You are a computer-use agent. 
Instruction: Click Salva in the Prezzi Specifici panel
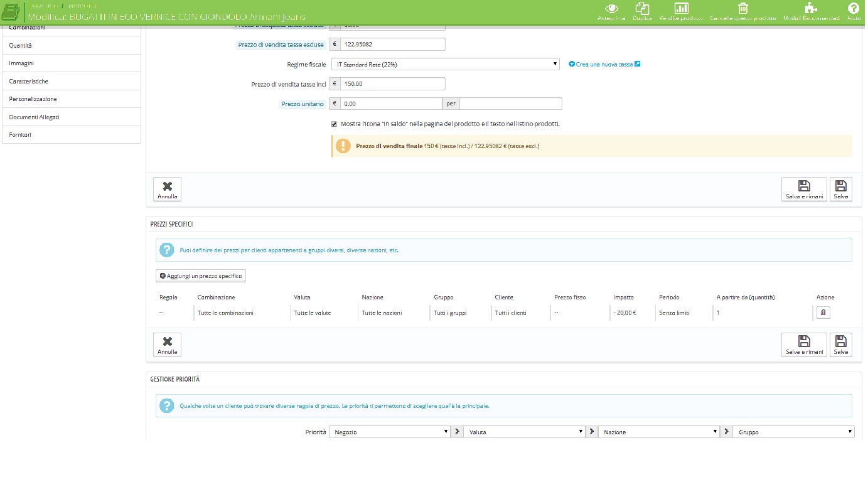click(x=840, y=345)
